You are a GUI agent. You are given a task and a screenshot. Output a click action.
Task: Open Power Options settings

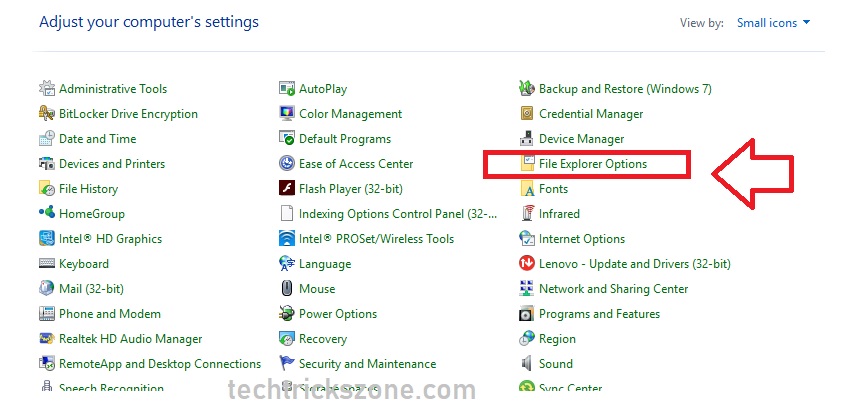click(x=338, y=314)
